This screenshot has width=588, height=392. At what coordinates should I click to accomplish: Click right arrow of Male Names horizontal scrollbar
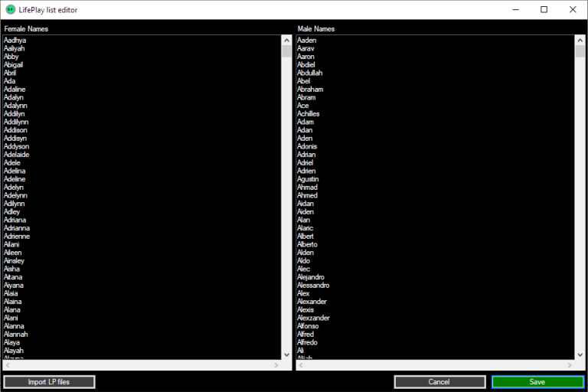[x=570, y=365]
